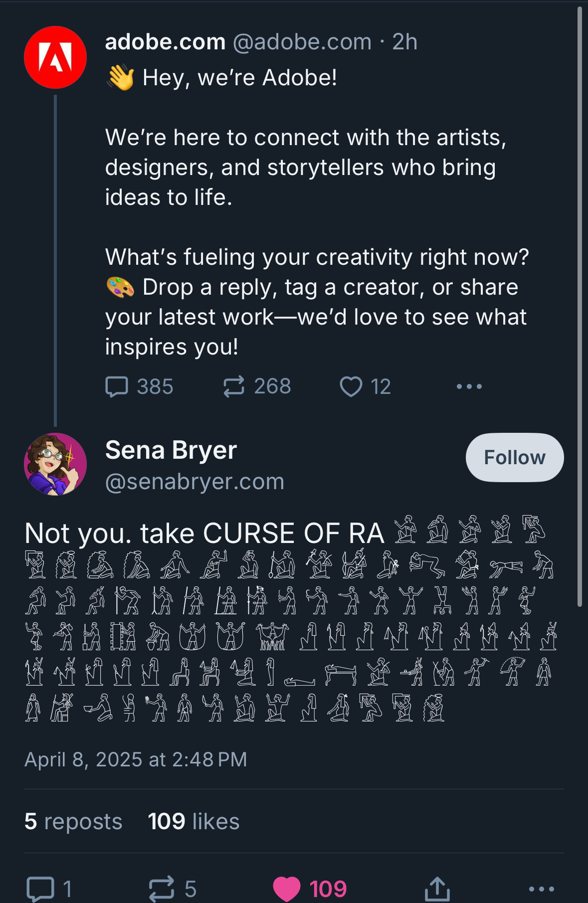Screen dimensions: 588x903
Task: Open the @adobe.com handle link
Action: (x=302, y=42)
